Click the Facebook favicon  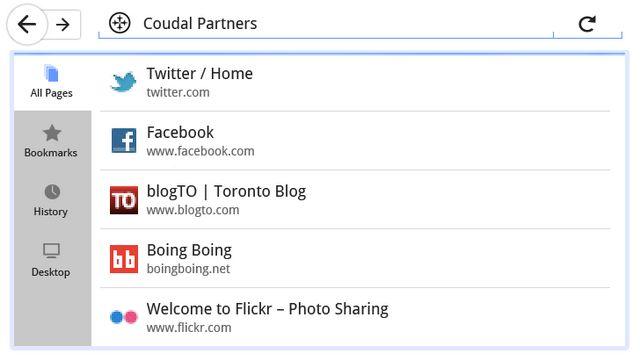pyautogui.click(x=124, y=140)
